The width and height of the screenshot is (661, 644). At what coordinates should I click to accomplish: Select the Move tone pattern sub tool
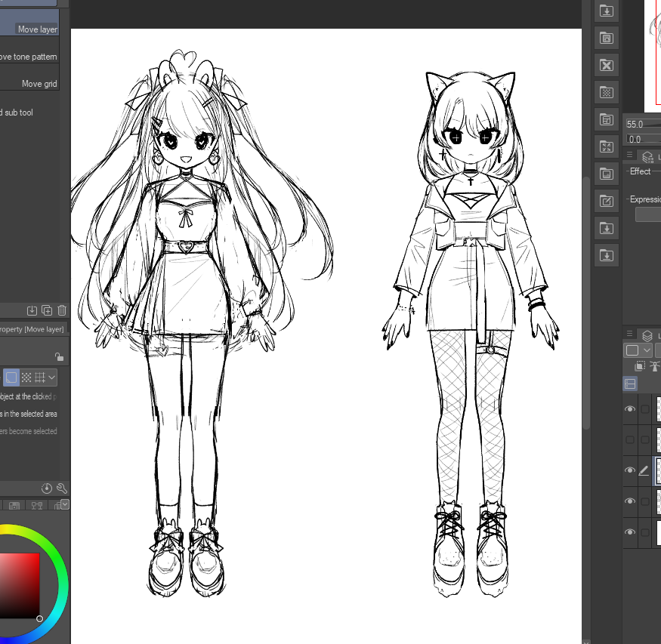click(x=29, y=49)
